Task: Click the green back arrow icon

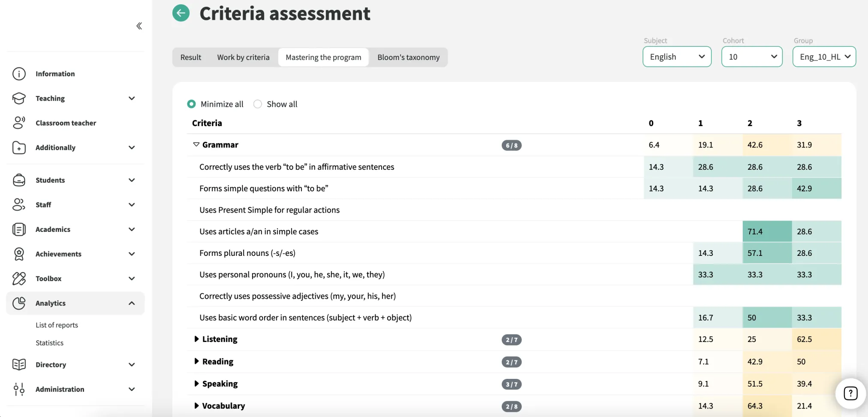Action: [x=181, y=13]
